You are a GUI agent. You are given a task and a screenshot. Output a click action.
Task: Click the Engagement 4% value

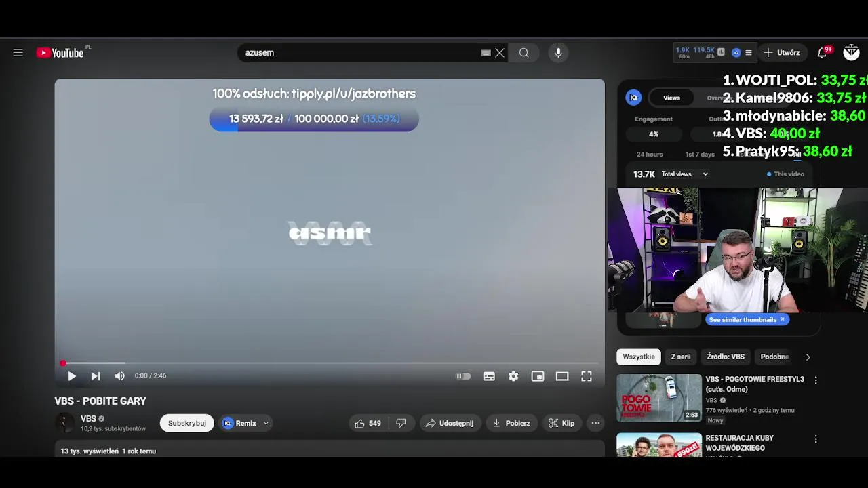(x=654, y=134)
